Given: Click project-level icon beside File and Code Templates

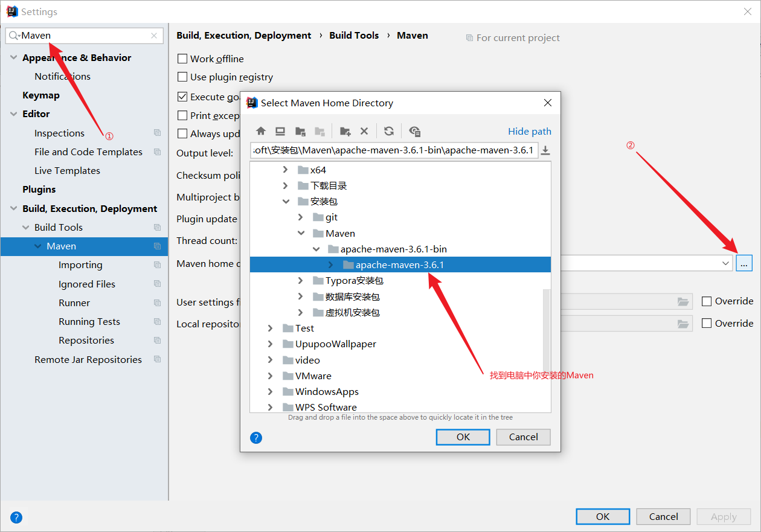Looking at the screenshot, I should (158, 152).
